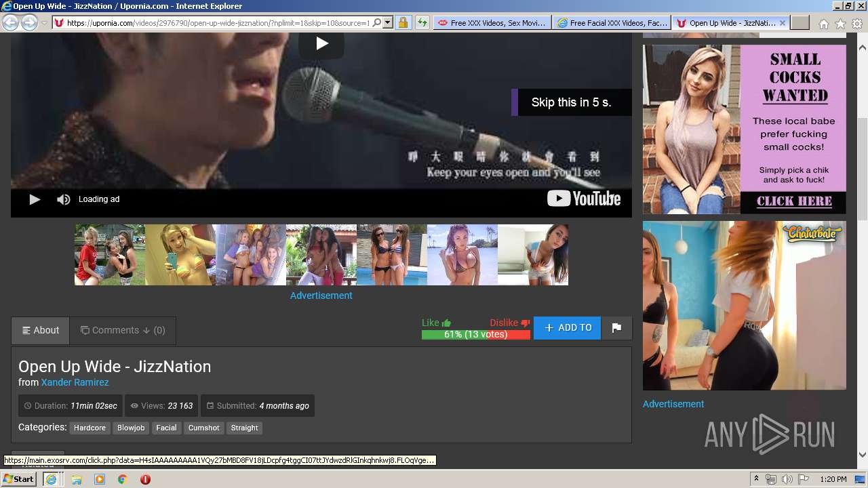Open Action Center flag in tray
868x488 pixels.
coord(804,479)
